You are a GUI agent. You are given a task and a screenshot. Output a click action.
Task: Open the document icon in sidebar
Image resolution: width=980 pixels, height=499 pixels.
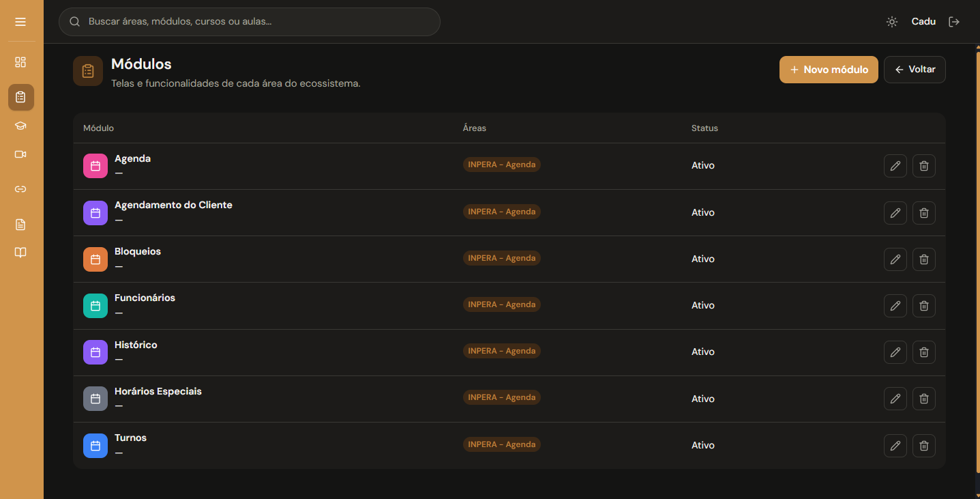(20, 225)
